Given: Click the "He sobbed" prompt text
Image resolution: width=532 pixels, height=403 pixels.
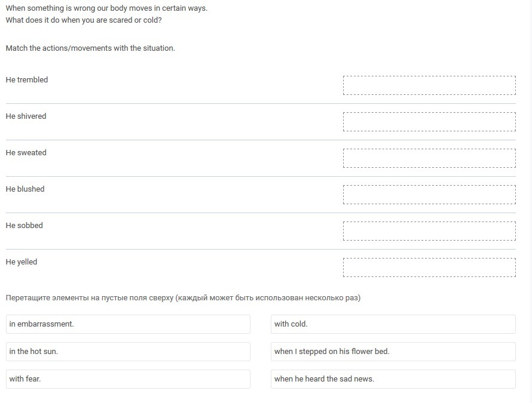Looking at the screenshot, I should click(x=25, y=226).
